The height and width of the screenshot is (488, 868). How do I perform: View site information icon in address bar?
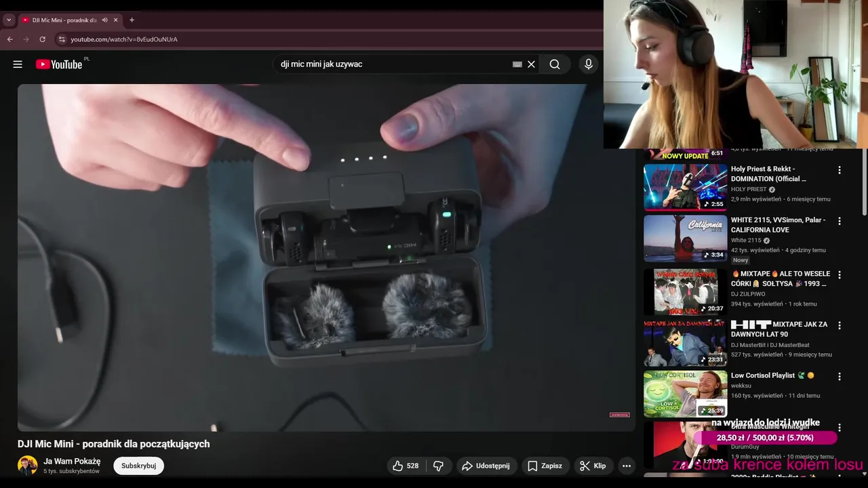(62, 39)
